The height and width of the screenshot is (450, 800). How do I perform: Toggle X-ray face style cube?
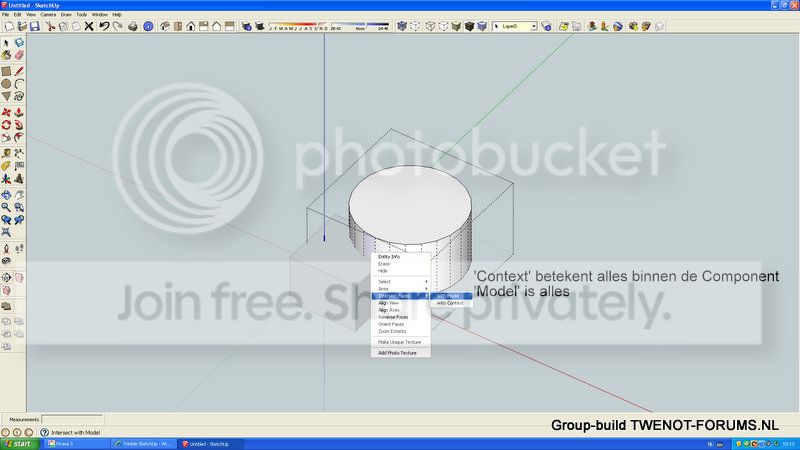click(x=402, y=26)
